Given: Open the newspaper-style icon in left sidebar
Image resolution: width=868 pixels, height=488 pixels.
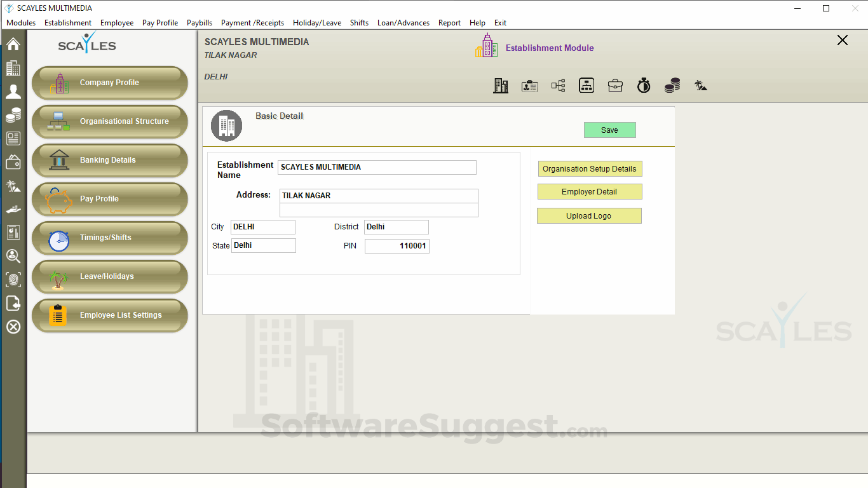Looking at the screenshot, I should [13, 139].
